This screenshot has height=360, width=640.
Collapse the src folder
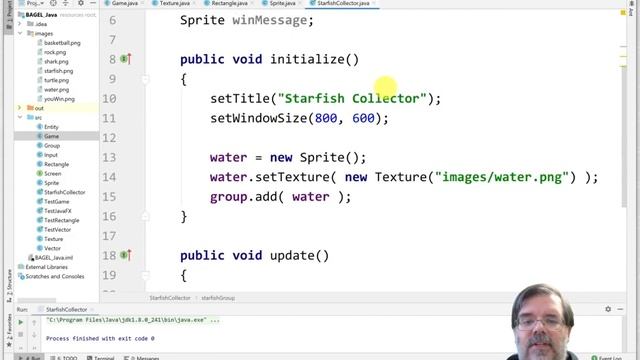click(x=20, y=118)
